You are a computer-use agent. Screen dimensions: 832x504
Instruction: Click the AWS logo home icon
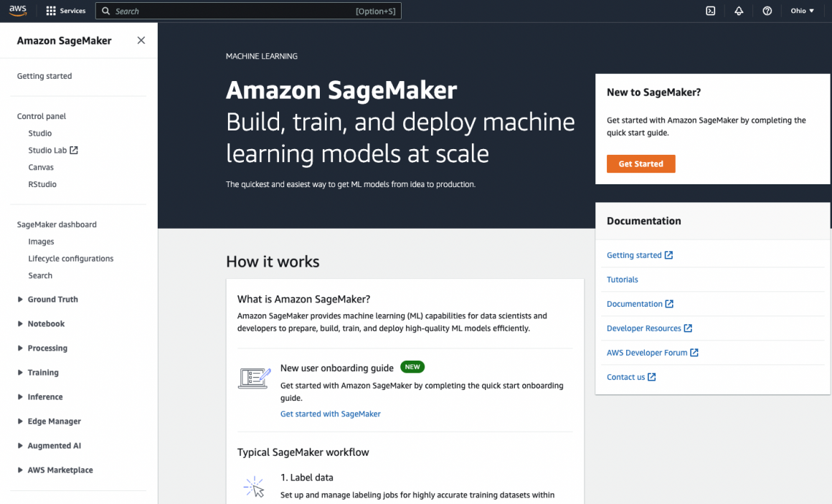click(18, 11)
